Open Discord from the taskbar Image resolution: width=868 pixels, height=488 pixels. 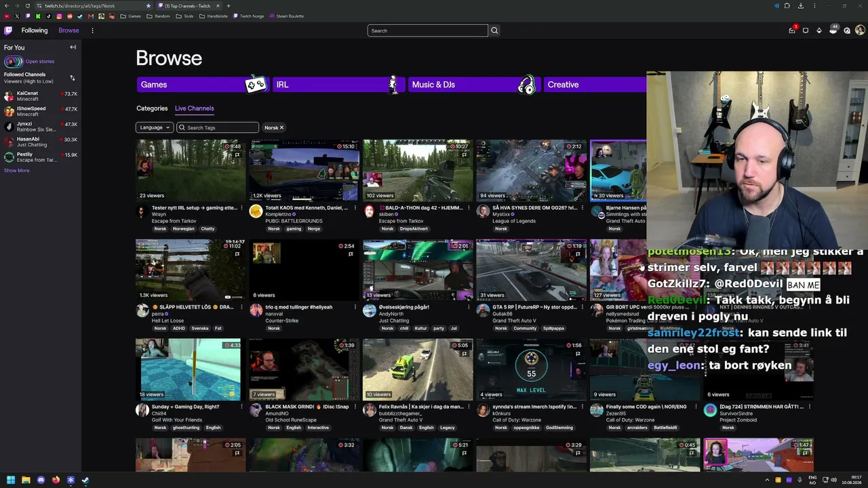[41, 480]
